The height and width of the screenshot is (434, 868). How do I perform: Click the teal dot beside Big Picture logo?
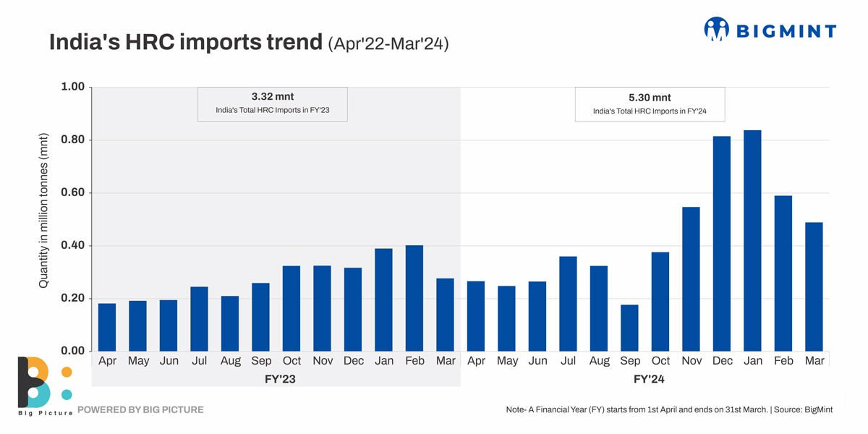pyautogui.click(x=67, y=395)
